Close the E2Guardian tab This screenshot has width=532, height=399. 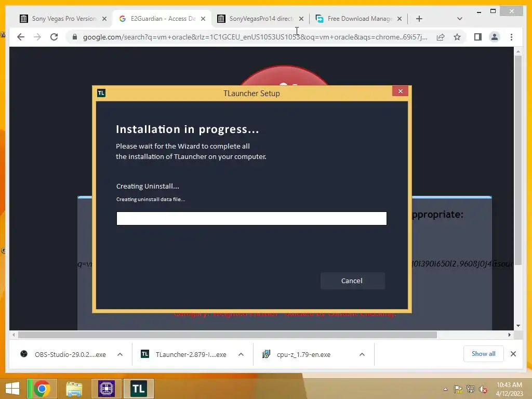click(x=203, y=19)
